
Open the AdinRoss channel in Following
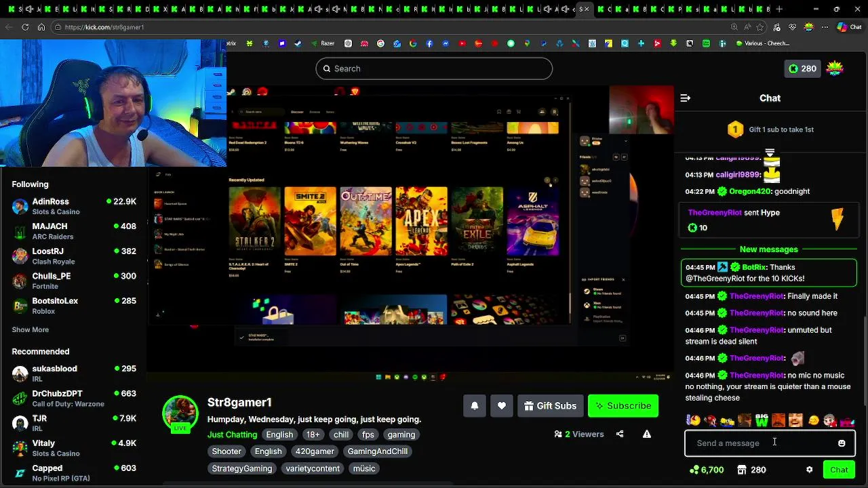(x=74, y=206)
